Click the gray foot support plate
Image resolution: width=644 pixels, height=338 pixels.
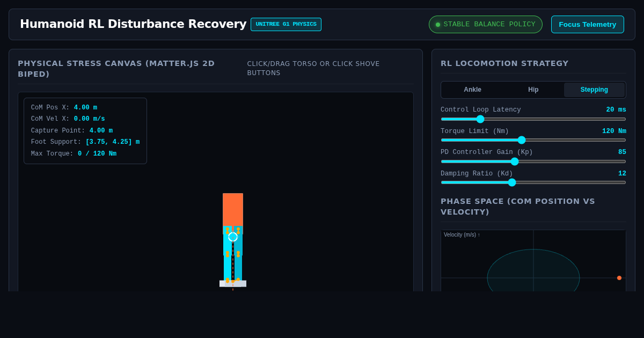tap(233, 283)
